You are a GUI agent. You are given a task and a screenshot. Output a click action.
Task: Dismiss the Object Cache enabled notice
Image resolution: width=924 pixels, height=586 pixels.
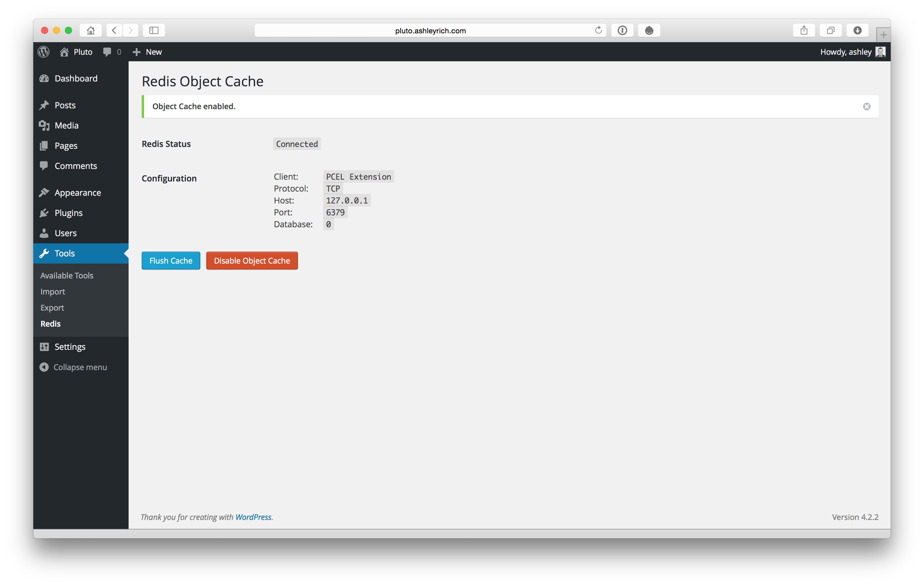(x=867, y=106)
